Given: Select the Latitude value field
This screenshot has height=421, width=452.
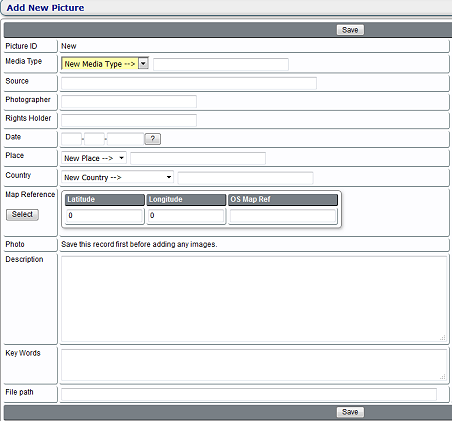Looking at the screenshot, I should [105, 216].
